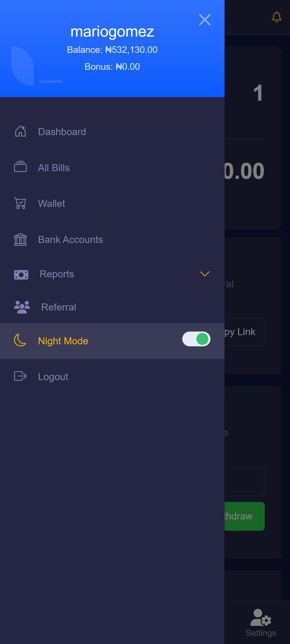Log out using the Logout label
290x644 pixels.
[x=53, y=377]
